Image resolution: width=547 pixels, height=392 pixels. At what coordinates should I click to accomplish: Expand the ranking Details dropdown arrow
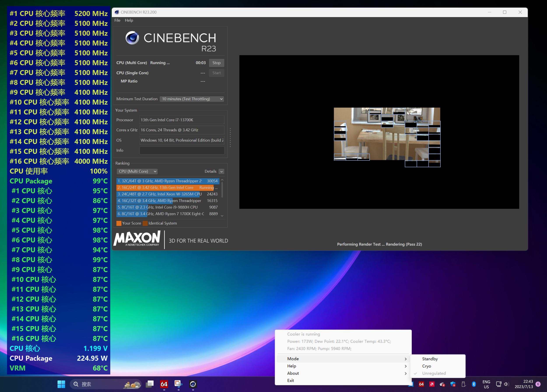pyautogui.click(x=221, y=171)
